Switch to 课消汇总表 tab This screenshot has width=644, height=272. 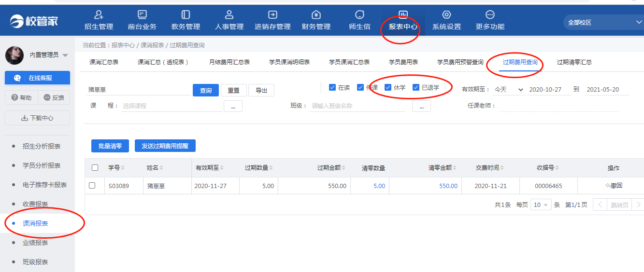point(104,62)
